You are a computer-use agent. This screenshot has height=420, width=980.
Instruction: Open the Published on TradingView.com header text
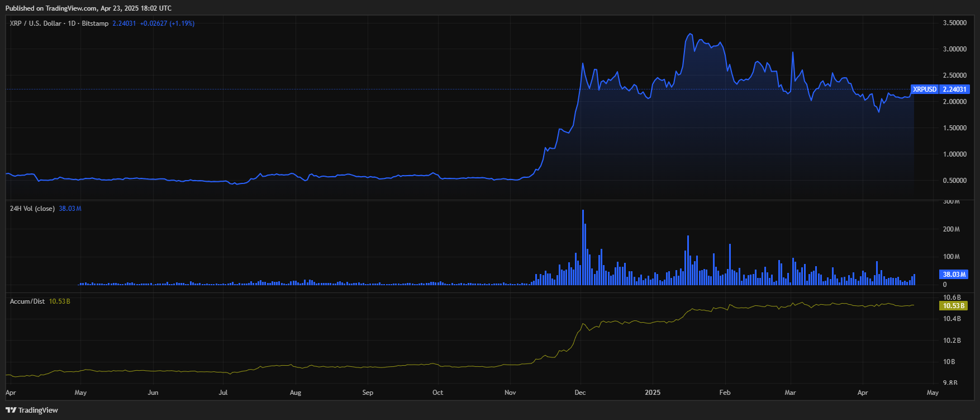88,8
